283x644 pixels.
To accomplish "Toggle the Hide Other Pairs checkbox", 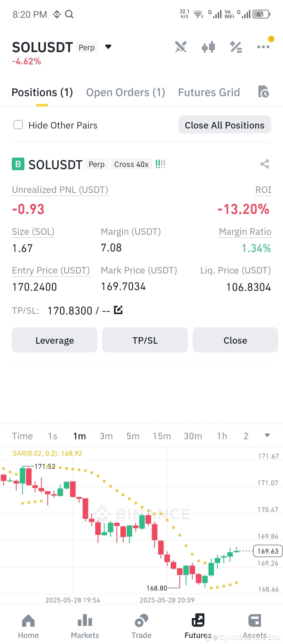I will point(18,125).
